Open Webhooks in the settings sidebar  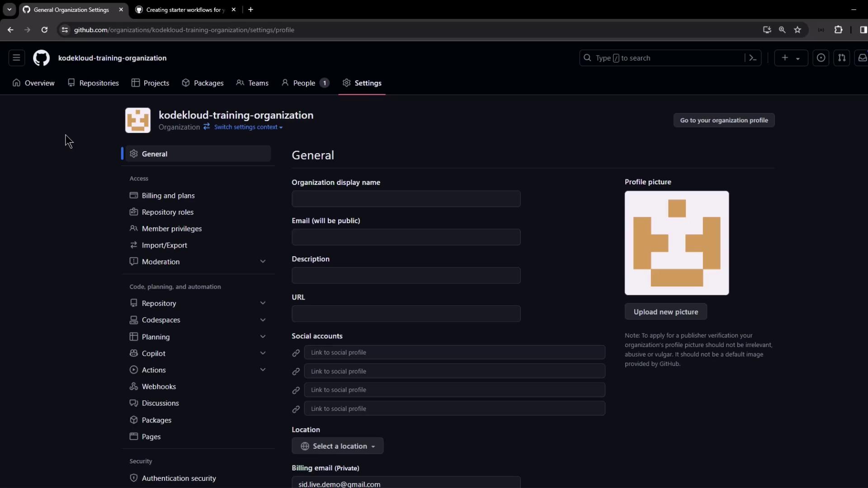pyautogui.click(x=159, y=386)
